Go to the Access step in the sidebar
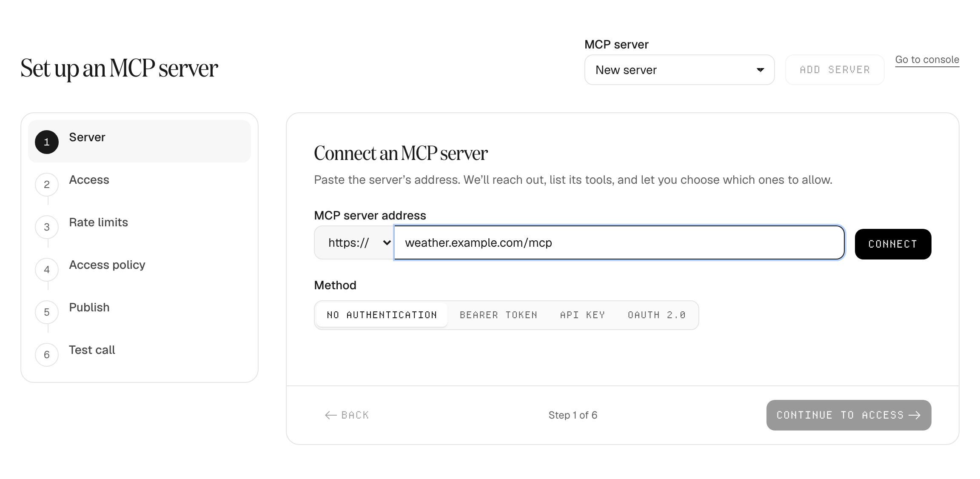Viewport: 980px width, 479px height. pos(140,184)
